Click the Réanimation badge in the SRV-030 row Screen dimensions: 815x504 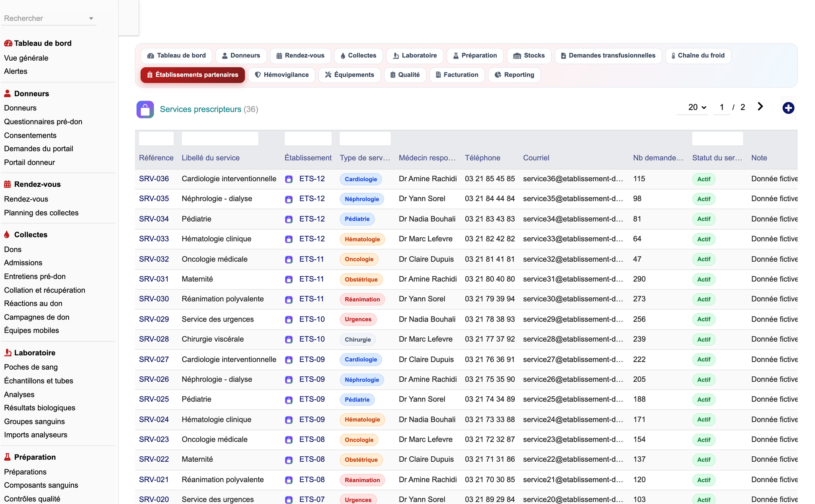(362, 299)
